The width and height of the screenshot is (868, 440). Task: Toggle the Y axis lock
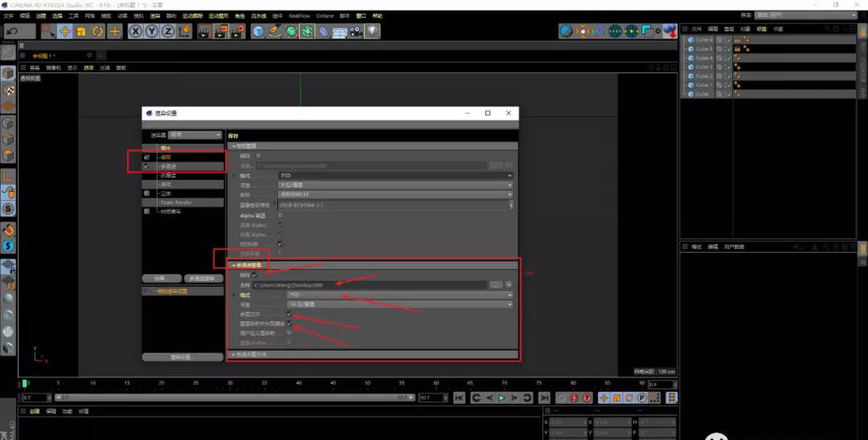click(152, 31)
